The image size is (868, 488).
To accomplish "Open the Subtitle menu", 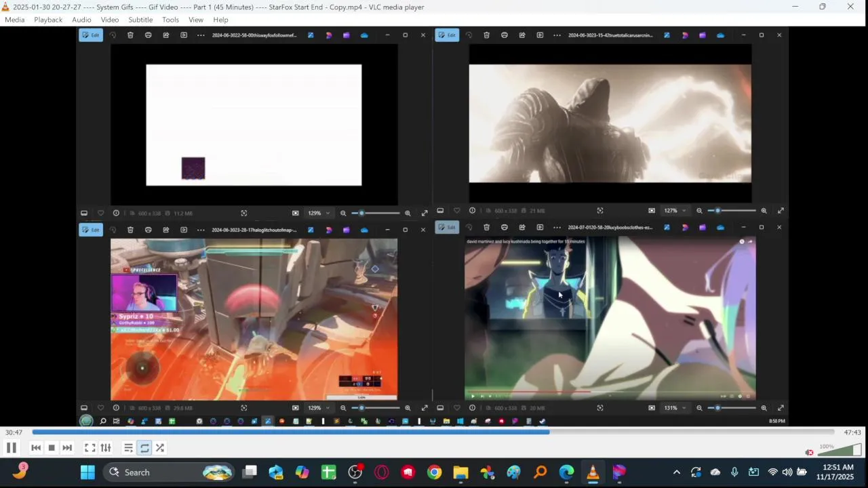I will pyautogui.click(x=140, y=20).
